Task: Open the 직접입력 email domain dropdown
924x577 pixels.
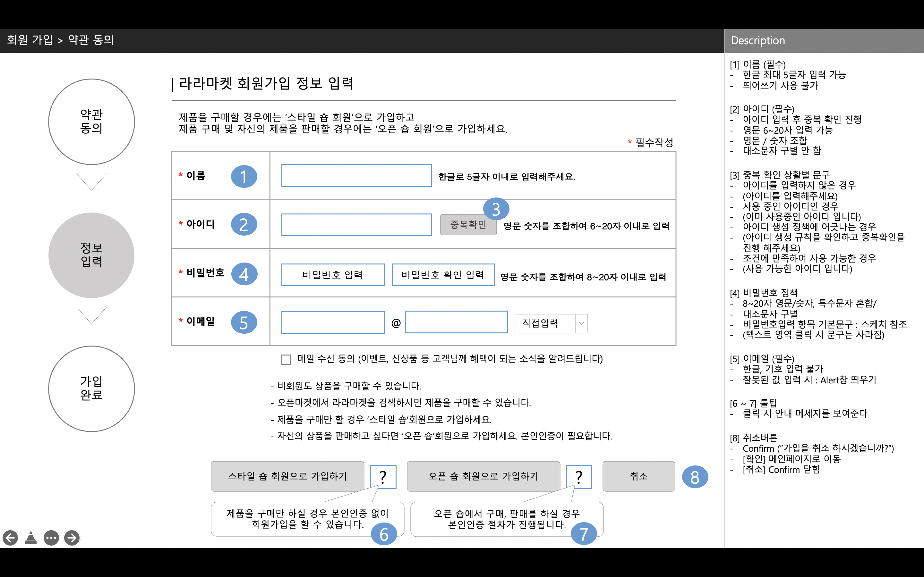Action: [x=544, y=323]
